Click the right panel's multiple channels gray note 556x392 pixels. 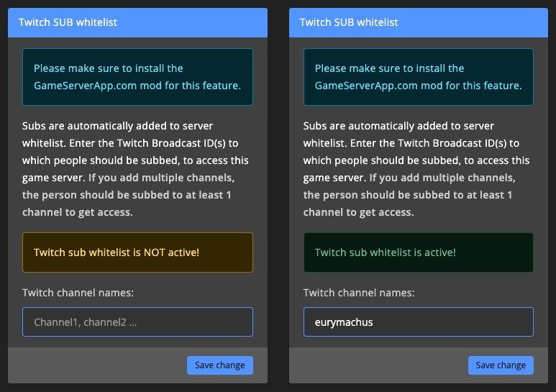409,195
